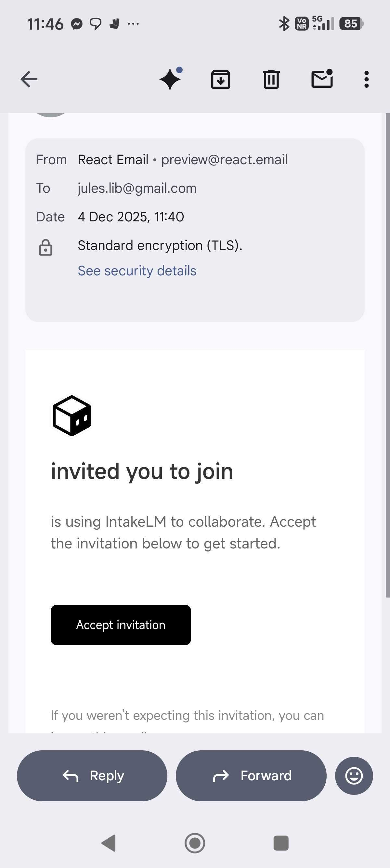Screen dimensions: 390x868
Task: Open Android recent apps square button
Action: click(281, 843)
